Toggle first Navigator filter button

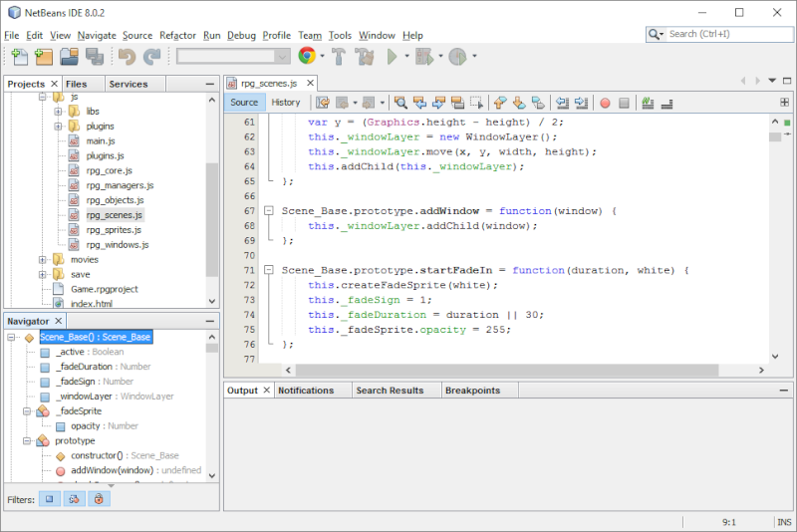tap(49, 499)
